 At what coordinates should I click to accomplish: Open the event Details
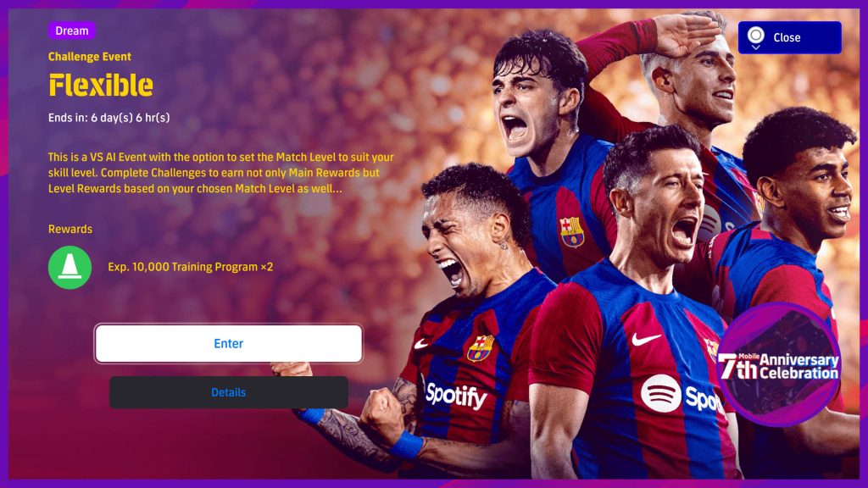tap(228, 392)
